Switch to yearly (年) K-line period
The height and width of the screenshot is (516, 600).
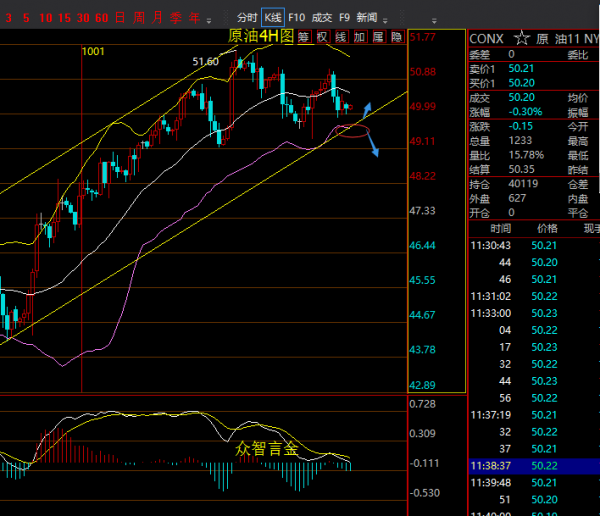click(x=194, y=18)
